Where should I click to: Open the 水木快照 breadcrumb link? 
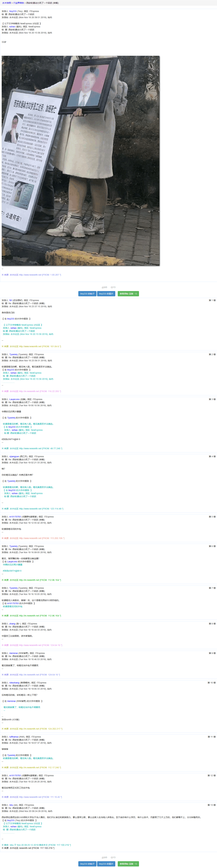[x=6, y=3]
